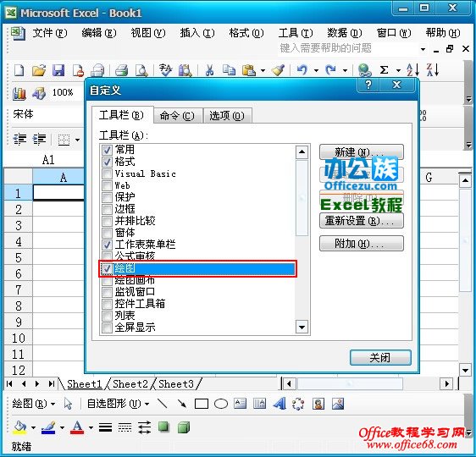The image size is (476, 457).
Task: Cut selection with the scissors icon
Action: pos(209,70)
